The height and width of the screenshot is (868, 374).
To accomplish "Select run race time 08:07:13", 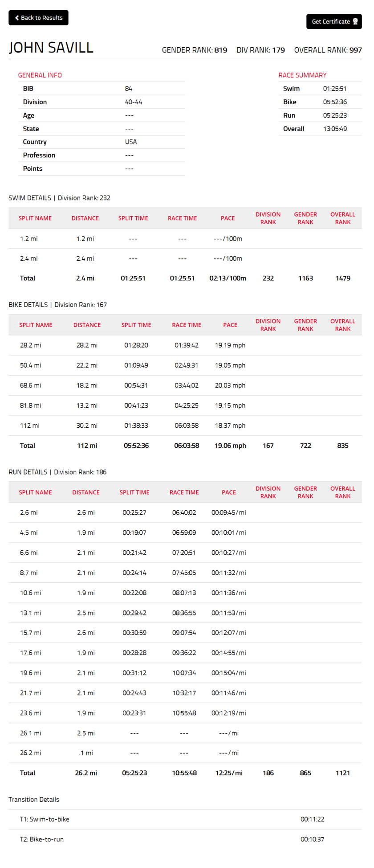I will point(184,593).
